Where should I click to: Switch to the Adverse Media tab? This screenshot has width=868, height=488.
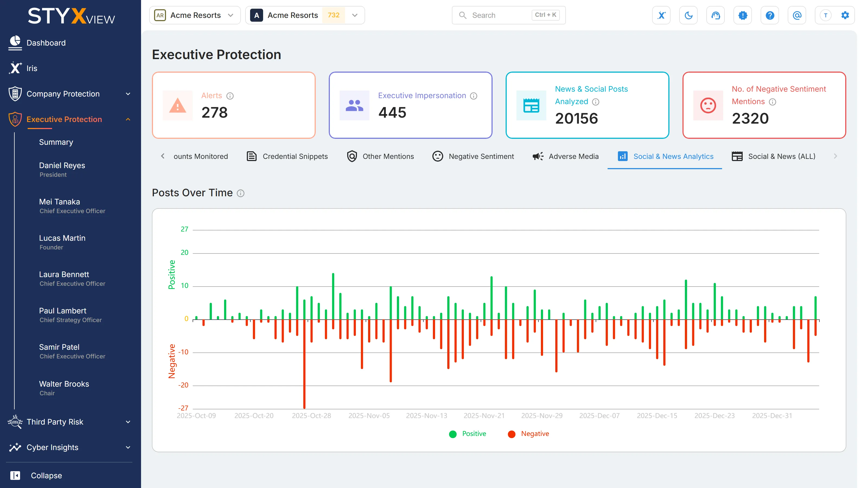[566, 156]
